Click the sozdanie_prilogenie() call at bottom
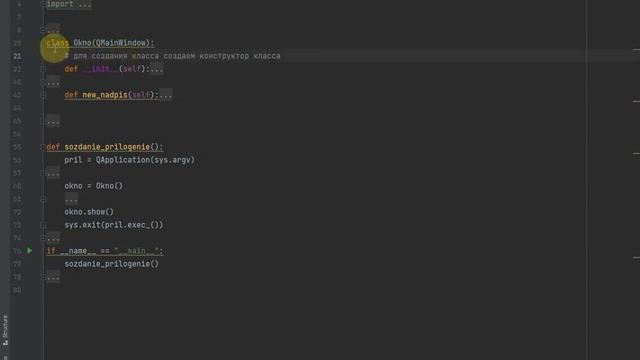Viewport: 640px width, 360px height. coord(111,264)
